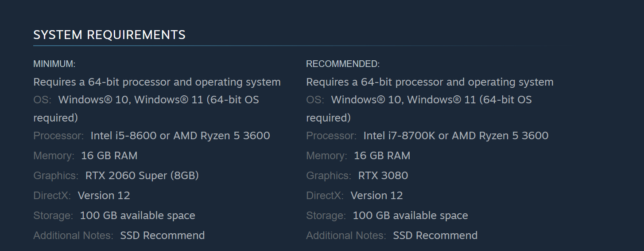This screenshot has height=251, width=644.
Task: Click the recommended 16 GB RAM memory value
Action: pyautogui.click(x=382, y=156)
